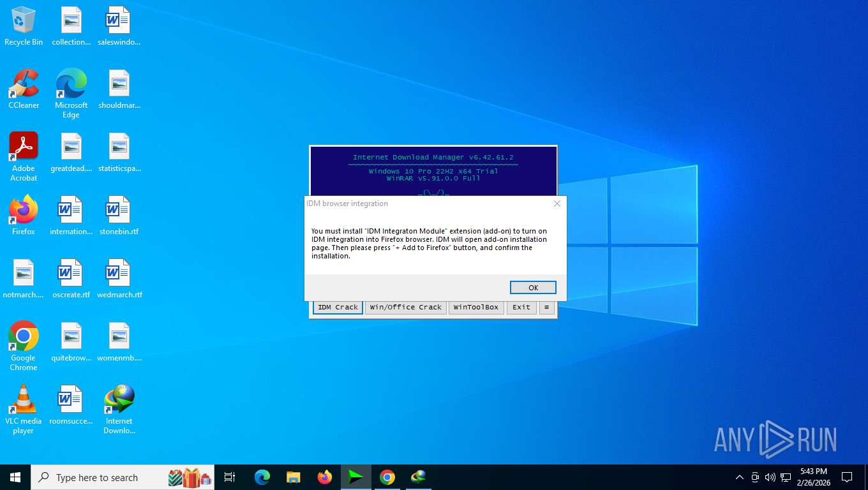Launch Internet Download Manager desktop shortcut
Screen dimensions: 868x490
coord(119,410)
